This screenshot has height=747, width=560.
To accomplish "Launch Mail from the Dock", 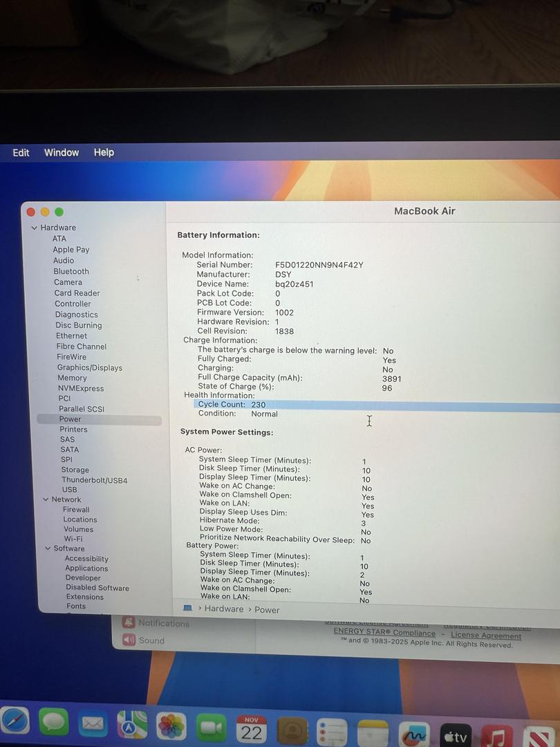I will point(93,724).
